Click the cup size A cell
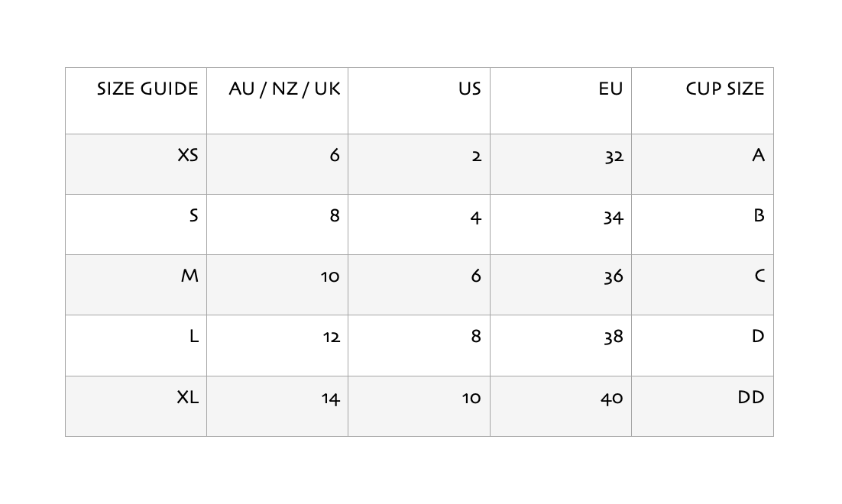The image size is (842, 504). tap(757, 155)
